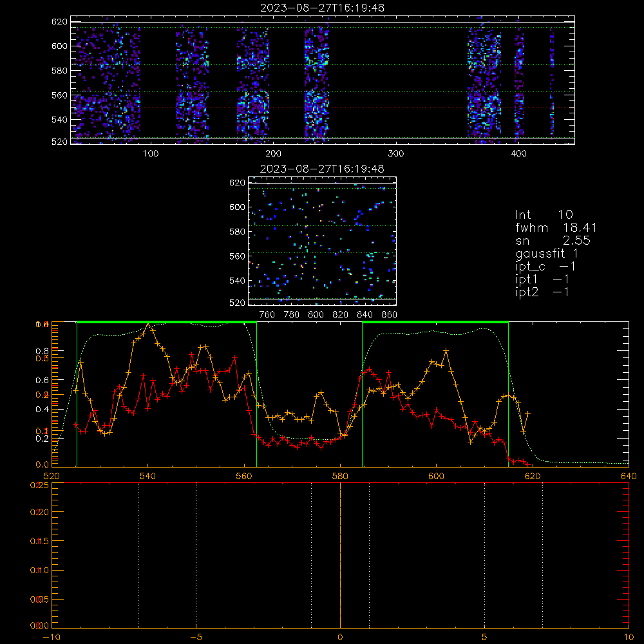
Task: Click the orange curve peak near 602
Action: [446, 351]
